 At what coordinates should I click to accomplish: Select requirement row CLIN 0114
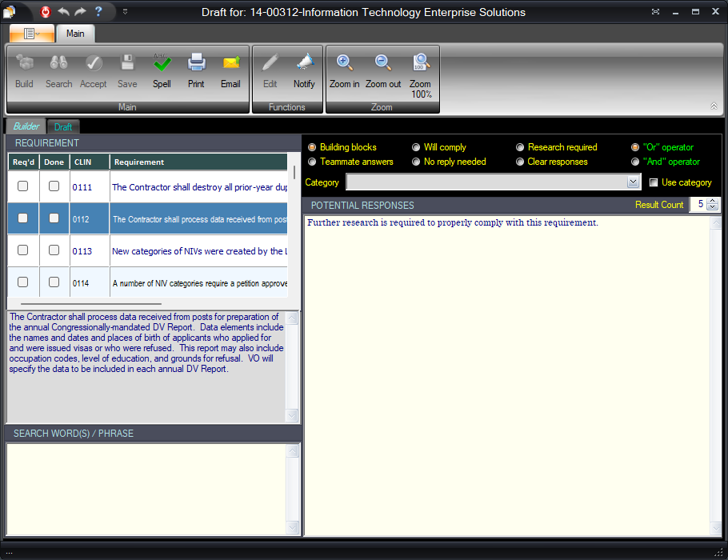click(x=198, y=282)
